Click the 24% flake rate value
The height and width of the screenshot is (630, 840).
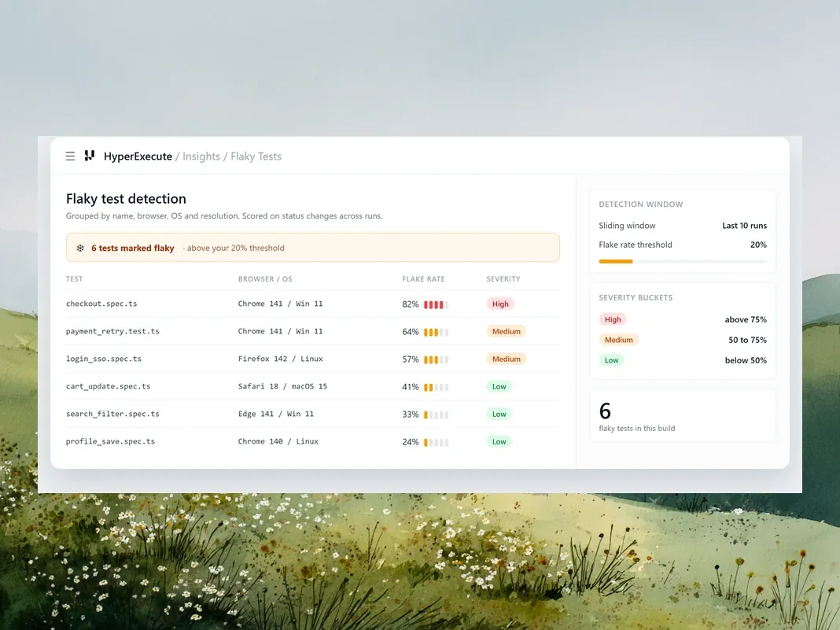(x=411, y=442)
